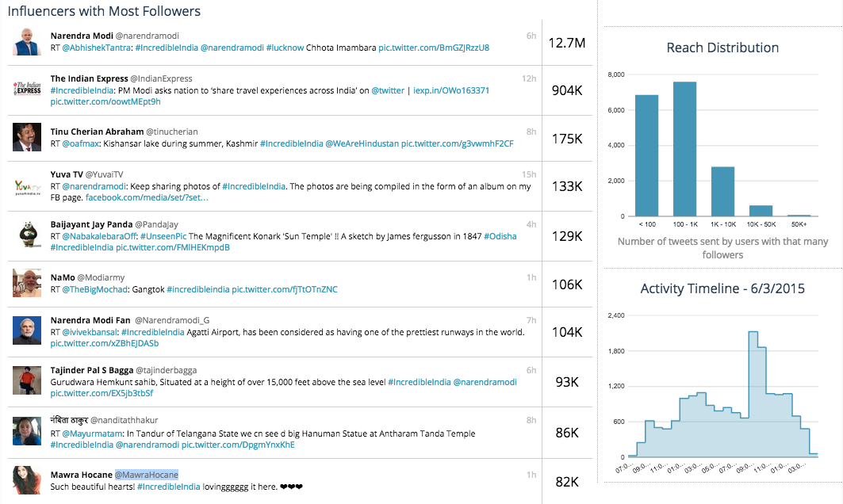Image resolution: width=843 pixels, height=504 pixels.
Task: Click the Narendra Modi Fan avatar
Action: (x=27, y=330)
